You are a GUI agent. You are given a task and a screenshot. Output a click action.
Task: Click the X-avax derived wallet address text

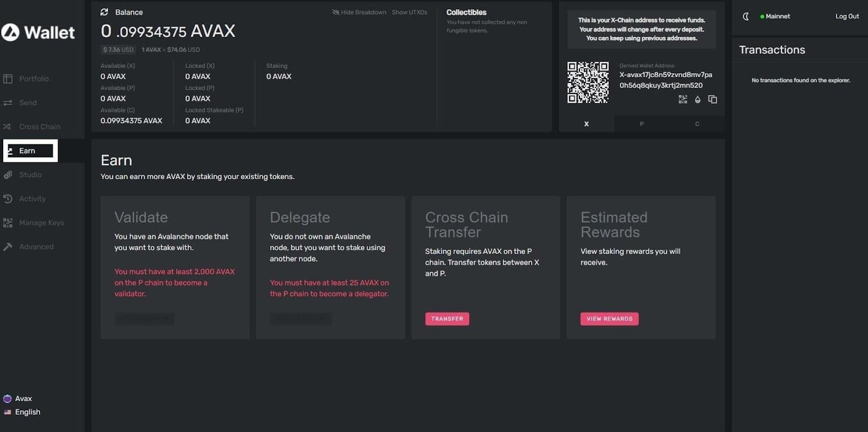pyautogui.click(x=666, y=80)
